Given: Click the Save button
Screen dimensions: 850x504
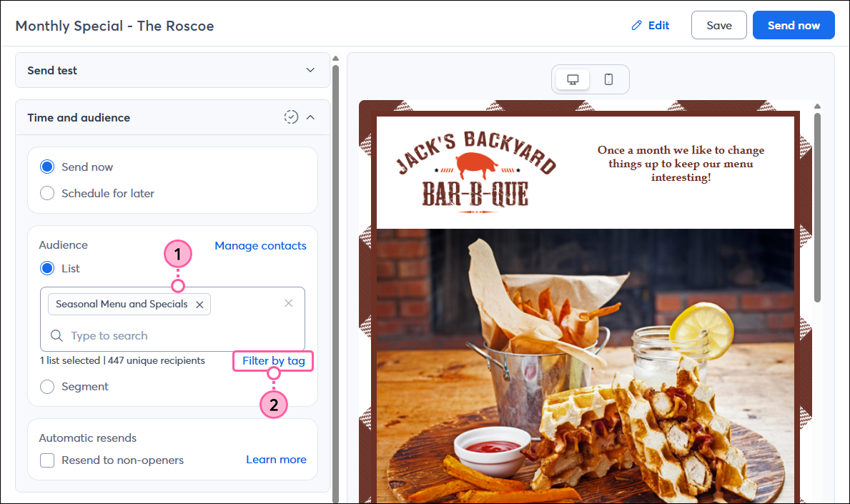Looking at the screenshot, I should [718, 25].
